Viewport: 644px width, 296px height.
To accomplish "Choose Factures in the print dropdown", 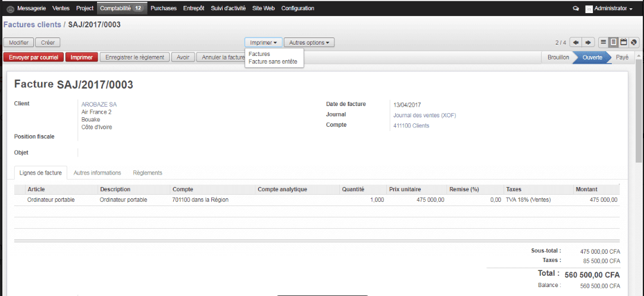I will point(259,54).
